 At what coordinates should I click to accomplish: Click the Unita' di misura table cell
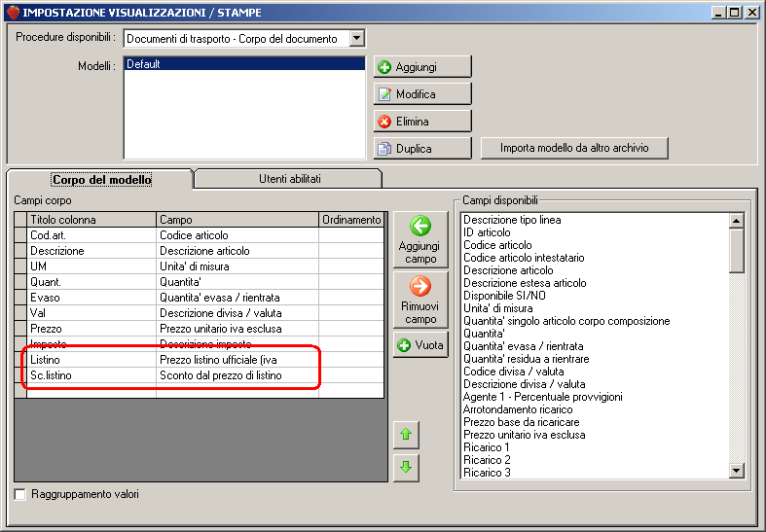[237, 266]
